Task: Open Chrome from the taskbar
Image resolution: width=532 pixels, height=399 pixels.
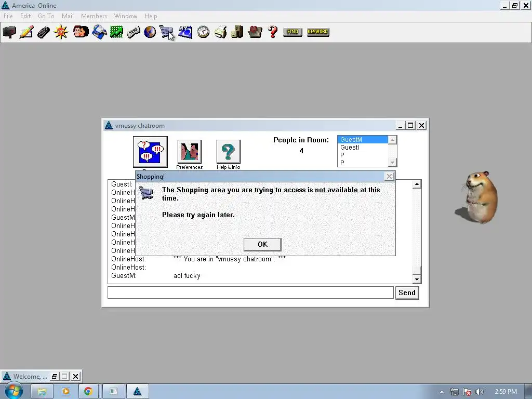Action: tap(88, 392)
